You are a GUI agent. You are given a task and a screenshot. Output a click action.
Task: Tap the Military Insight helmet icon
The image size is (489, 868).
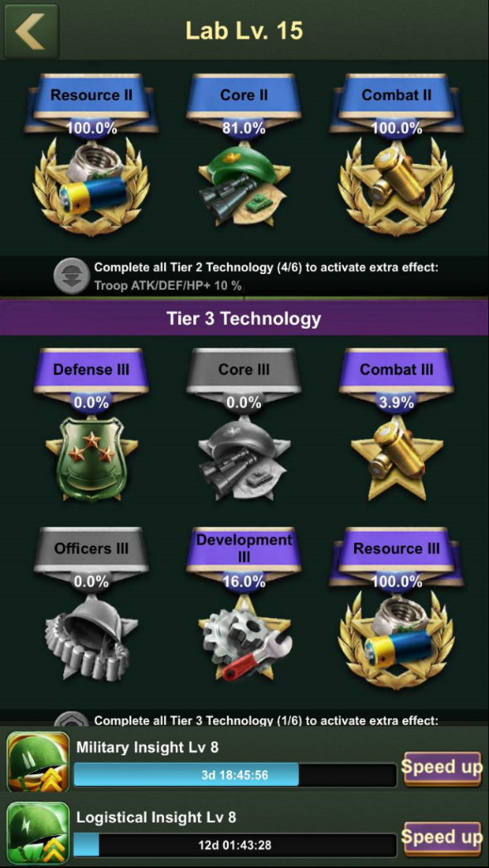37,762
